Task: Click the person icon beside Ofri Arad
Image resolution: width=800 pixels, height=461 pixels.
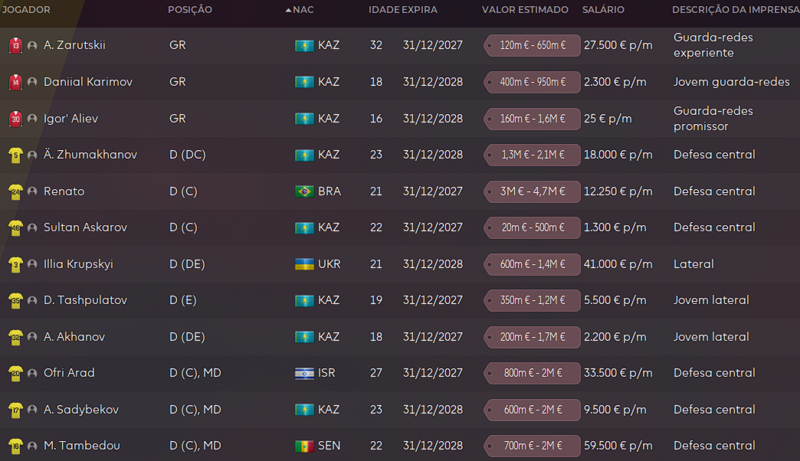Action: [32, 373]
